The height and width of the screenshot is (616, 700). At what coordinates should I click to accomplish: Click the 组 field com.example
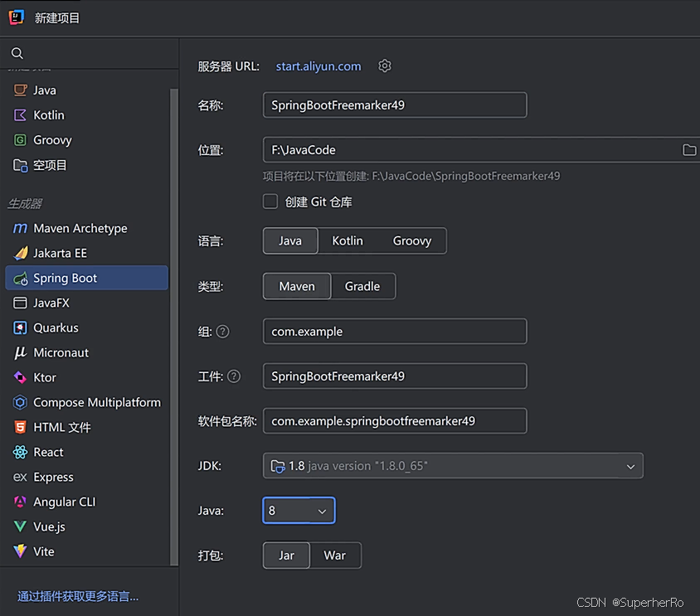tap(395, 332)
